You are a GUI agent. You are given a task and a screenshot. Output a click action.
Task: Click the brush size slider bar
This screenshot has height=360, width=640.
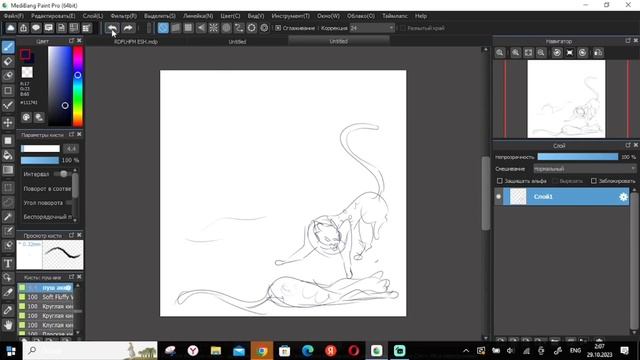40,149
